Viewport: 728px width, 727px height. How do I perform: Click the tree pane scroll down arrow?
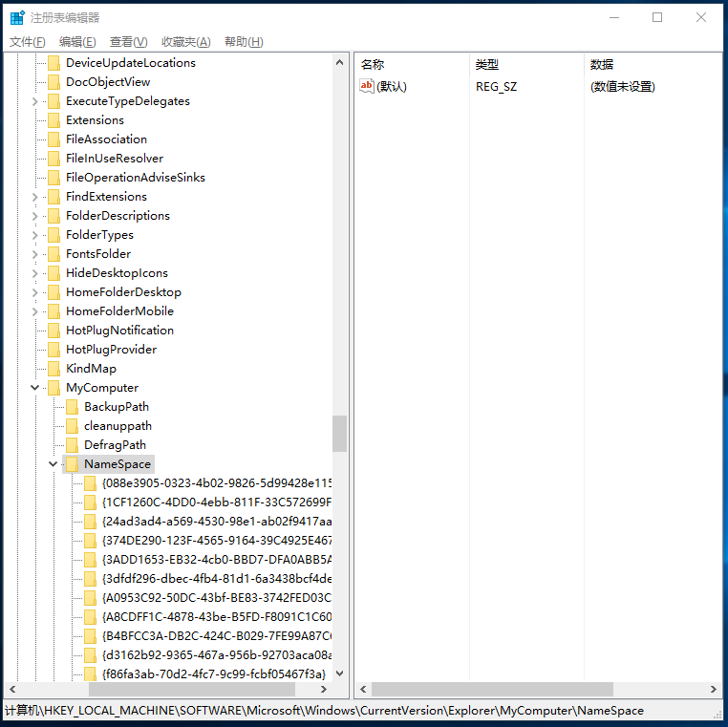click(x=339, y=674)
